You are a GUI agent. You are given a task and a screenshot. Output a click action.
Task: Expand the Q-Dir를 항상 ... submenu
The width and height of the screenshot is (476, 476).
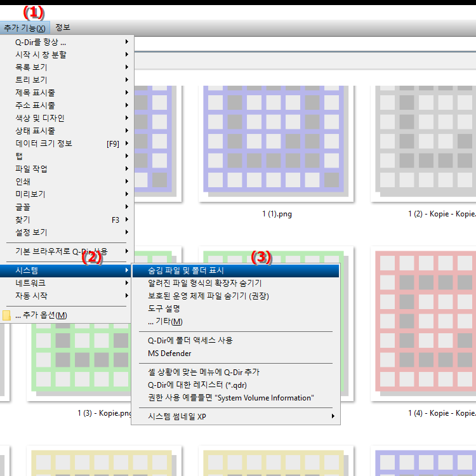[66, 42]
